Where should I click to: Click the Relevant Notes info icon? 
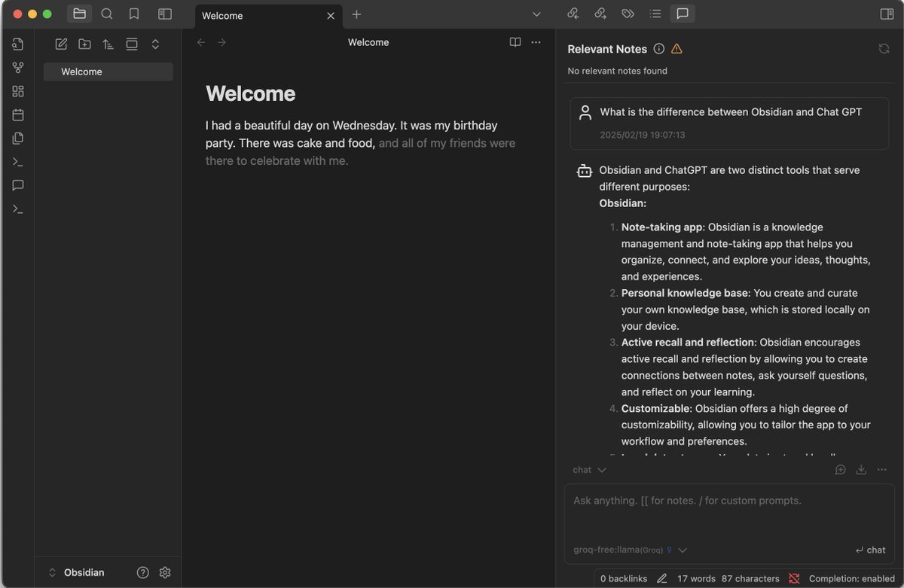pos(659,49)
